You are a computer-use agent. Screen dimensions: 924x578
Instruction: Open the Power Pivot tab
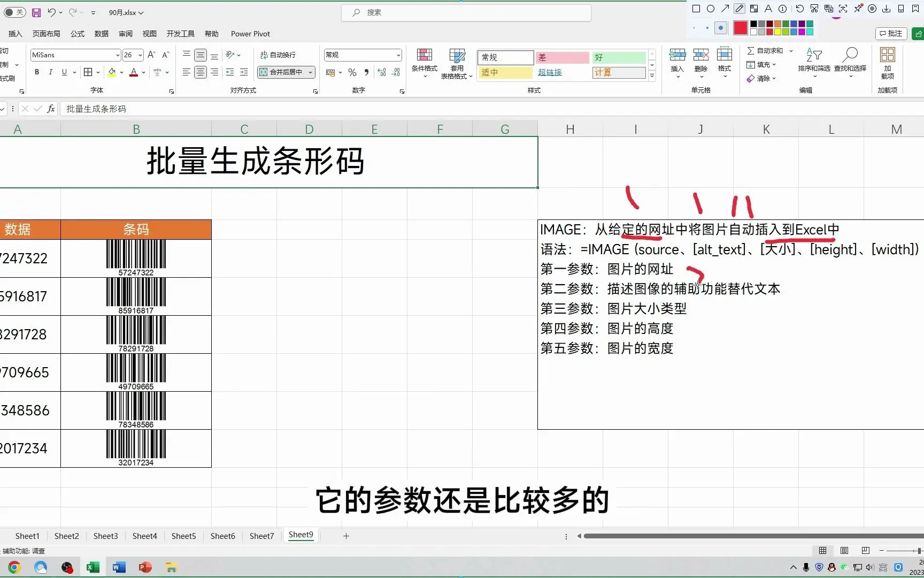point(250,34)
